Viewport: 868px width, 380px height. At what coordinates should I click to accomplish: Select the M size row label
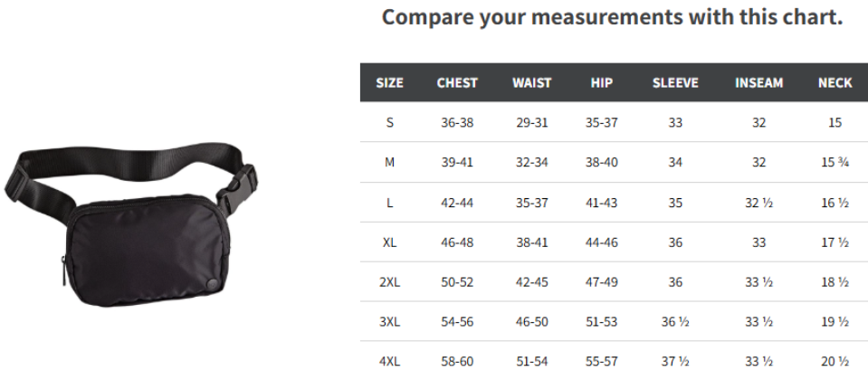tap(390, 163)
